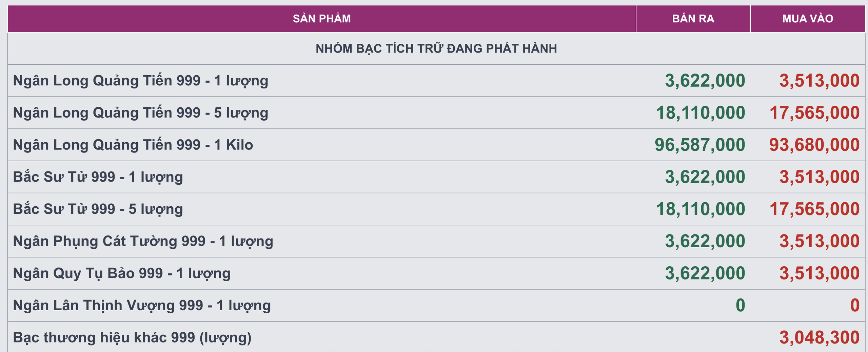This screenshot has height=352, width=868.
Task: Choose Ngân Long Quảng Tiến 999 - 1 Kilo
Action: coord(133,145)
